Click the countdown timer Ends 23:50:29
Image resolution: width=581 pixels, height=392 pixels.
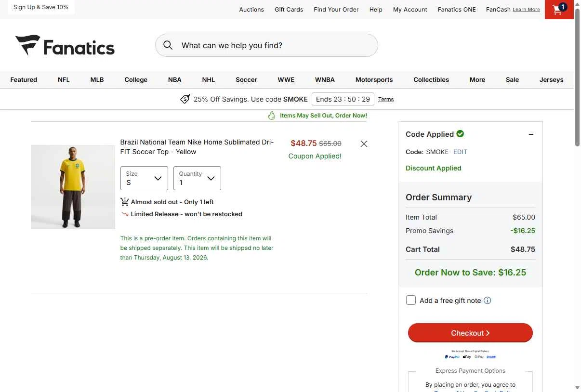pos(343,99)
